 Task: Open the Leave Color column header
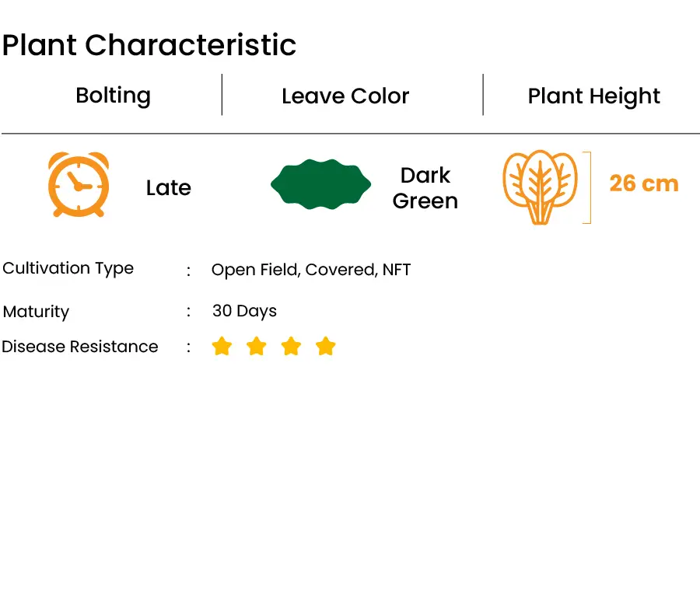pos(345,96)
